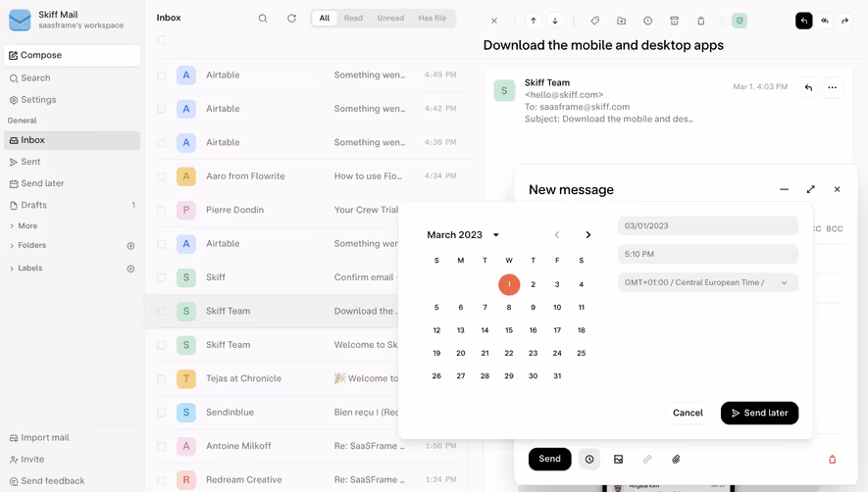Viewport: 868px width, 492px height.
Task: Discard draft with red trash icon
Action: point(832,460)
